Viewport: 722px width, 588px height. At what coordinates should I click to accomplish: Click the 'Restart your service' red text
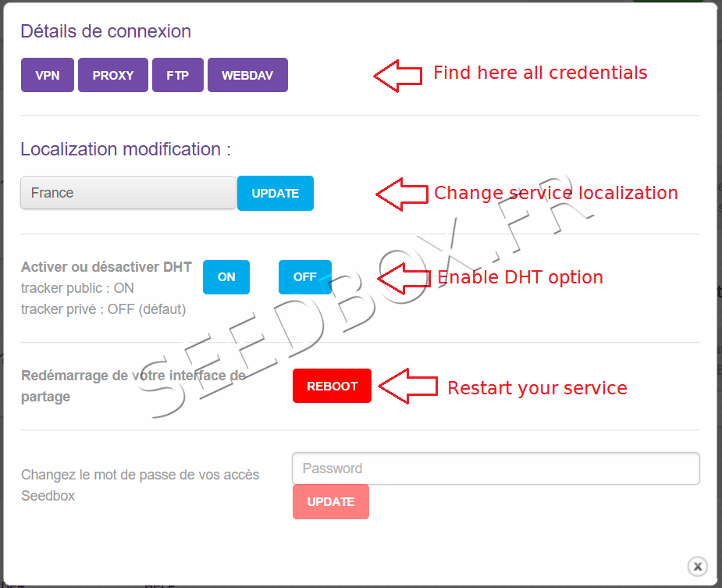537,388
